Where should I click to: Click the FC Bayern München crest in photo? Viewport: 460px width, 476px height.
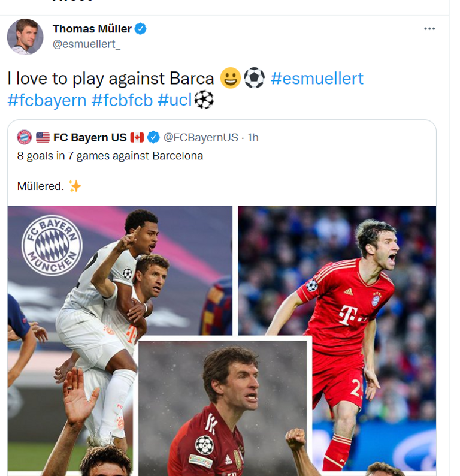(52, 245)
